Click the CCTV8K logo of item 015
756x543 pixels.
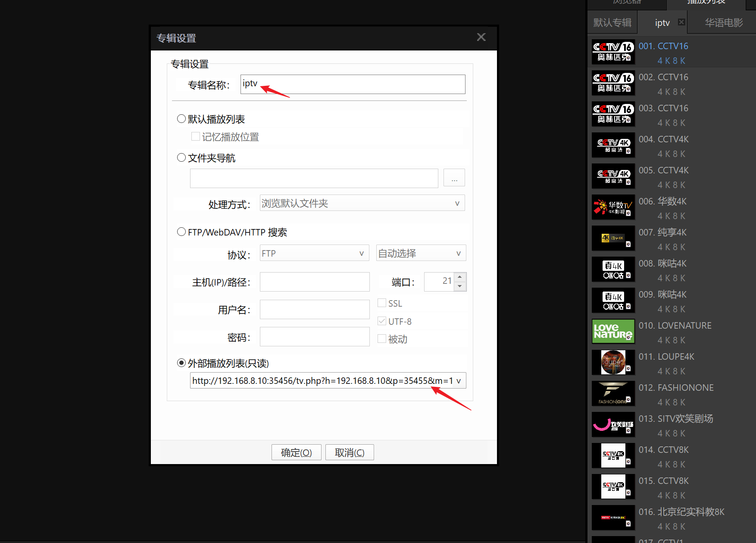[x=613, y=487]
